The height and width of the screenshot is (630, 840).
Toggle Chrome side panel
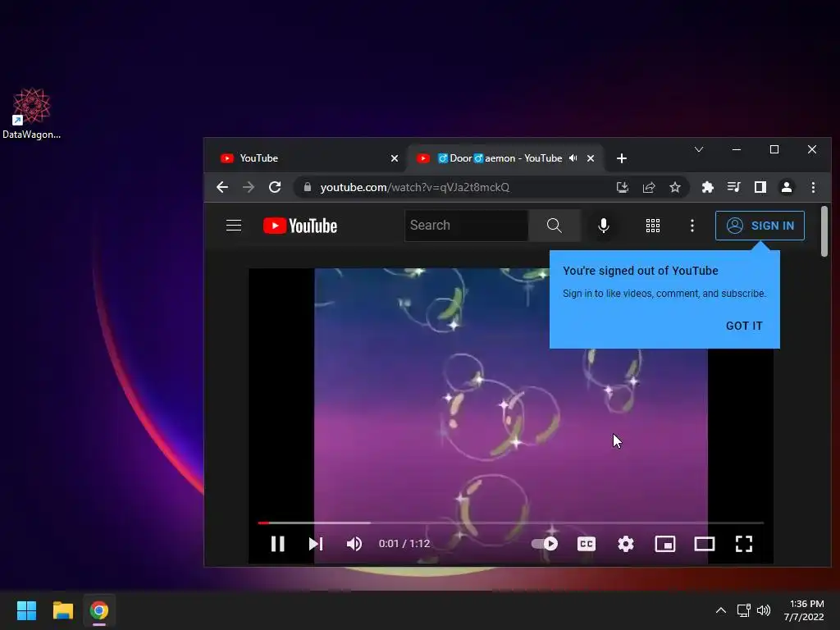pos(760,187)
